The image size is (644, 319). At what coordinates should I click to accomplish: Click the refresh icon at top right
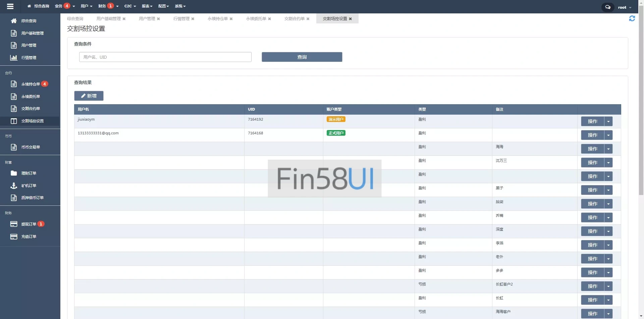[x=632, y=19]
